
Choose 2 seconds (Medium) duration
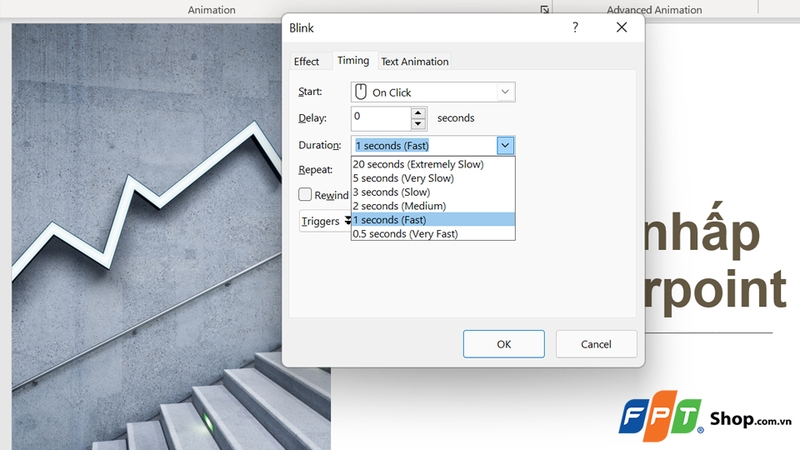433,206
